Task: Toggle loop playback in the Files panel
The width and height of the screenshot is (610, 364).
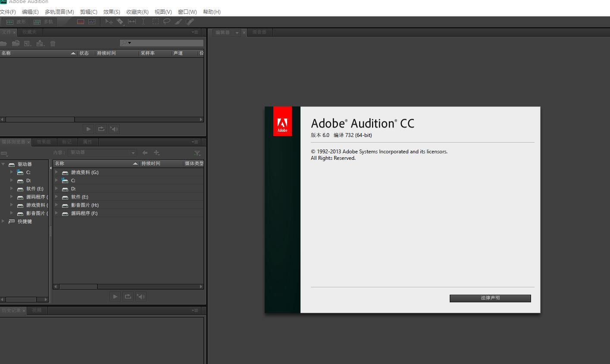Action: click(x=101, y=129)
